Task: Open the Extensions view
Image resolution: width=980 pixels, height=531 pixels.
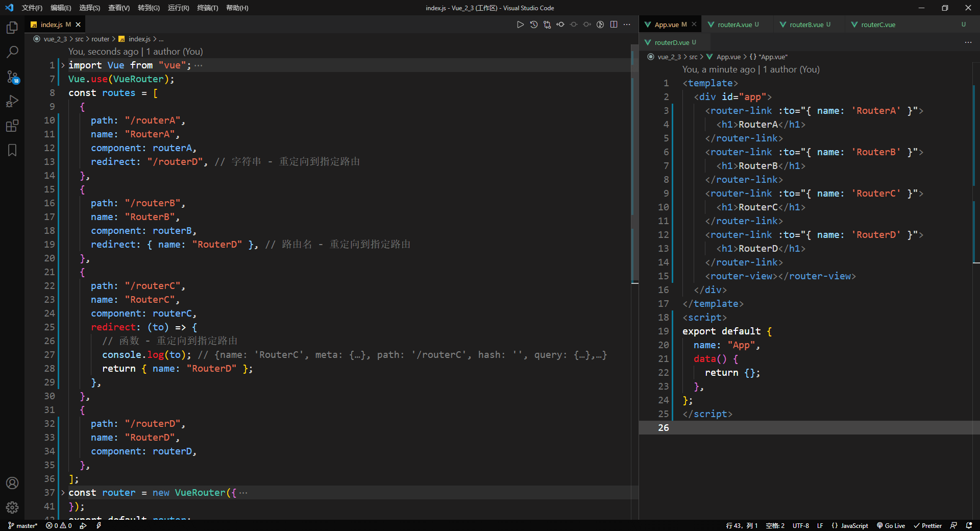Action: (x=12, y=126)
